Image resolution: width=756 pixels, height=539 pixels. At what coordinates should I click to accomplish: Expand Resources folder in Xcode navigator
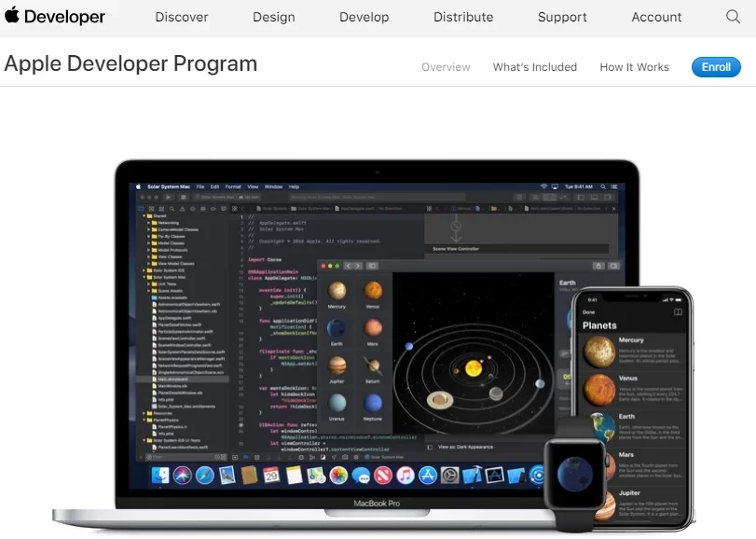click(144, 413)
